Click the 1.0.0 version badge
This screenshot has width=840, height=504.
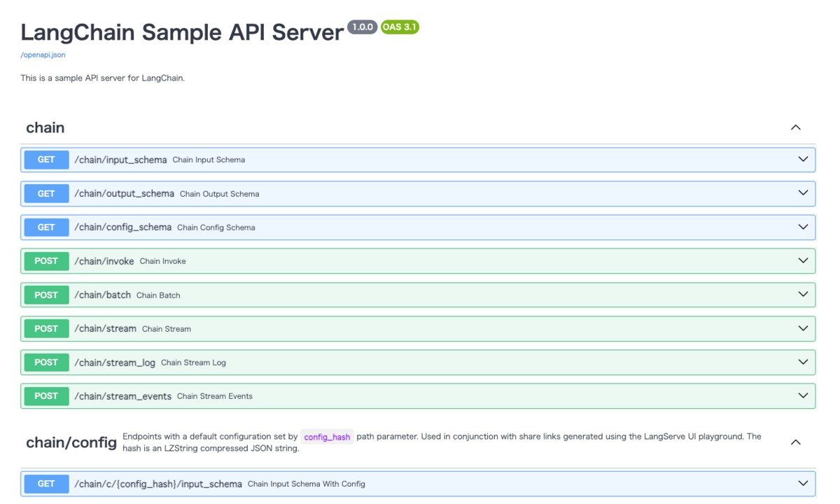tap(363, 27)
